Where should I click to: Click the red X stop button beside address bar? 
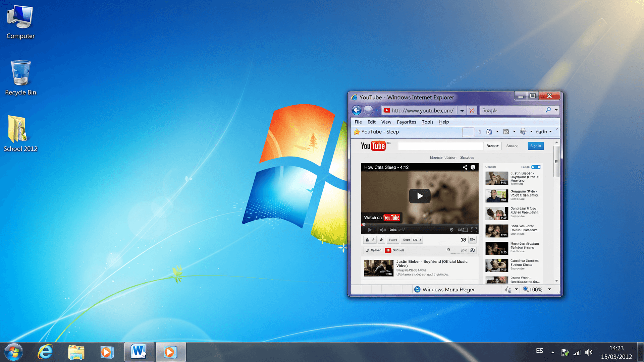pos(472,111)
